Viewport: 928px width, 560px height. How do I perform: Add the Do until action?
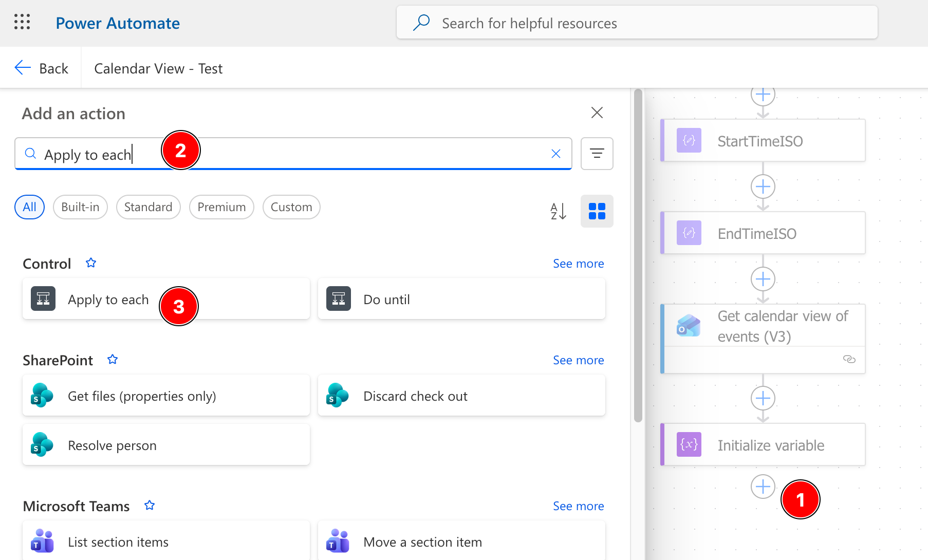[x=461, y=299]
